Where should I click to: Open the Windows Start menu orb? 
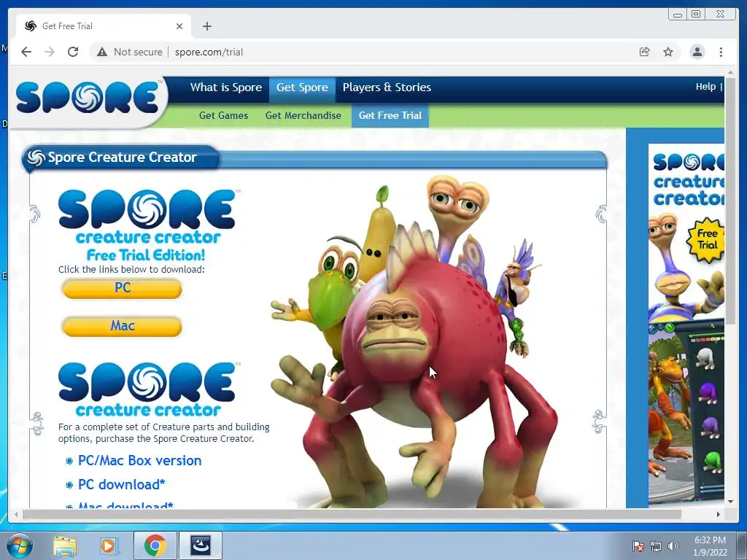point(20,545)
